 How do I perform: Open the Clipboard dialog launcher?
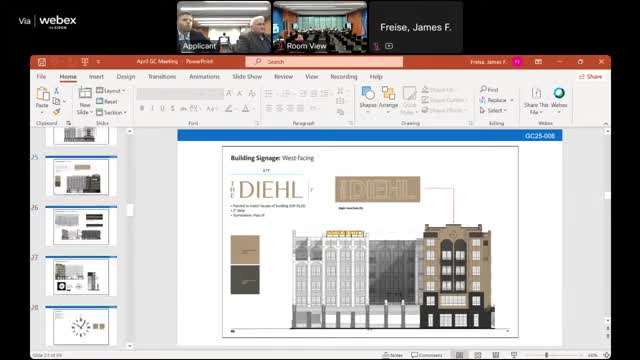(x=69, y=123)
